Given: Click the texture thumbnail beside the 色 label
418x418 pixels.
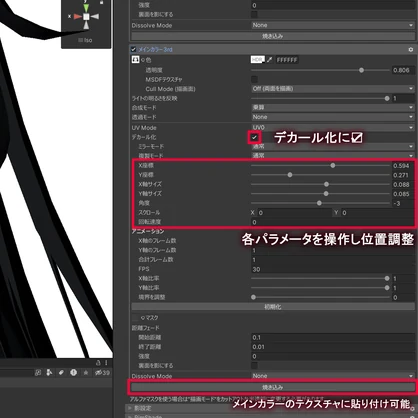Looking at the screenshot, I should 135,60.
